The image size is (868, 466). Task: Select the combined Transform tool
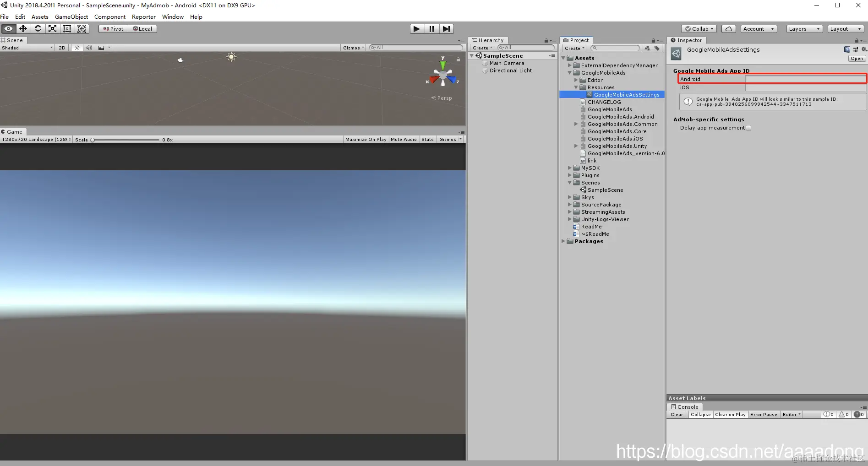pyautogui.click(x=82, y=29)
